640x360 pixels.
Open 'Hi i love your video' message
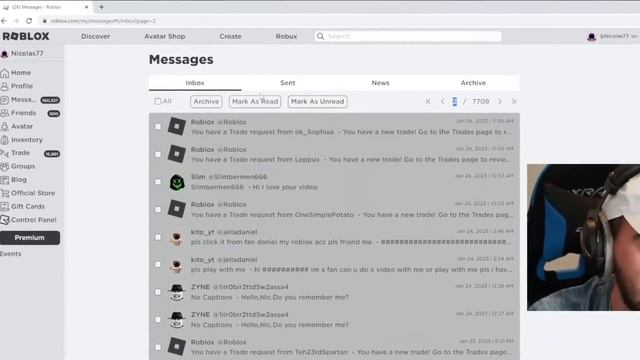(x=334, y=182)
